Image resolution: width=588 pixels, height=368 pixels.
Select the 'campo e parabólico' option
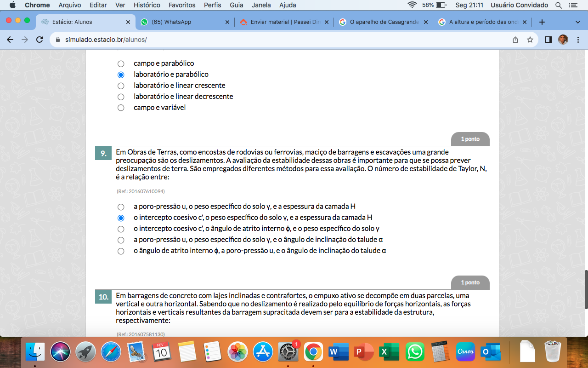pos(121,63)
